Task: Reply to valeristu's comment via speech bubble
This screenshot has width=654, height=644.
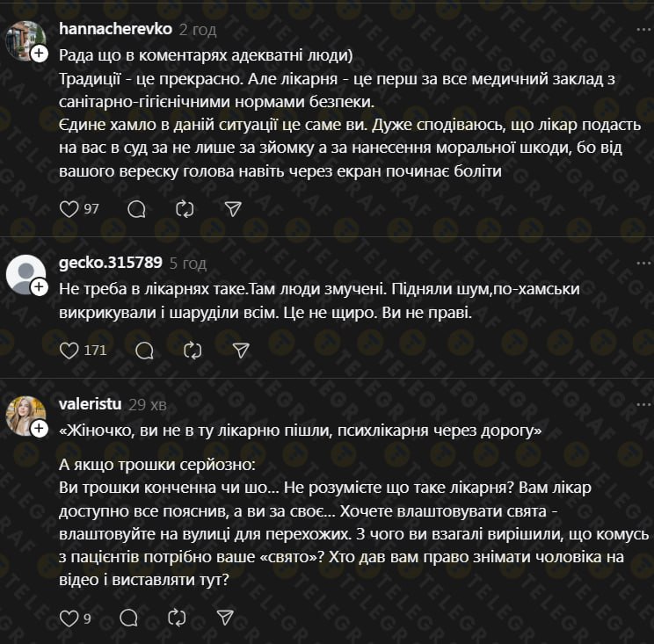Action: (127, 618)
